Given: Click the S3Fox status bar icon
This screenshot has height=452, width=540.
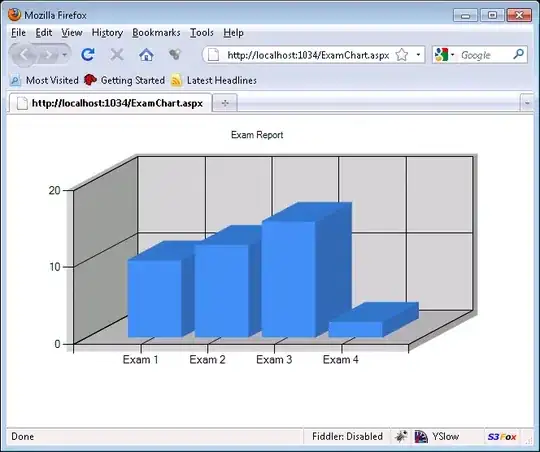Looking at the screenshot, I should 502,437.
